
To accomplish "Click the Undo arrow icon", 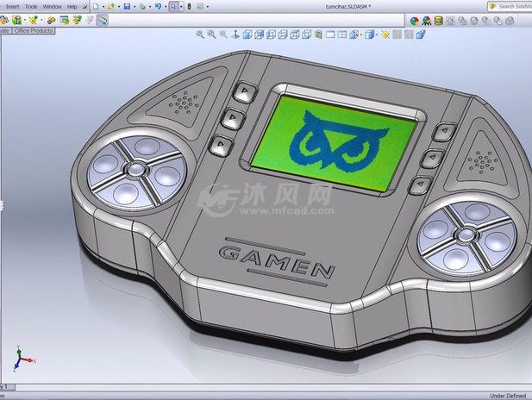I will [x=159, y=6].
